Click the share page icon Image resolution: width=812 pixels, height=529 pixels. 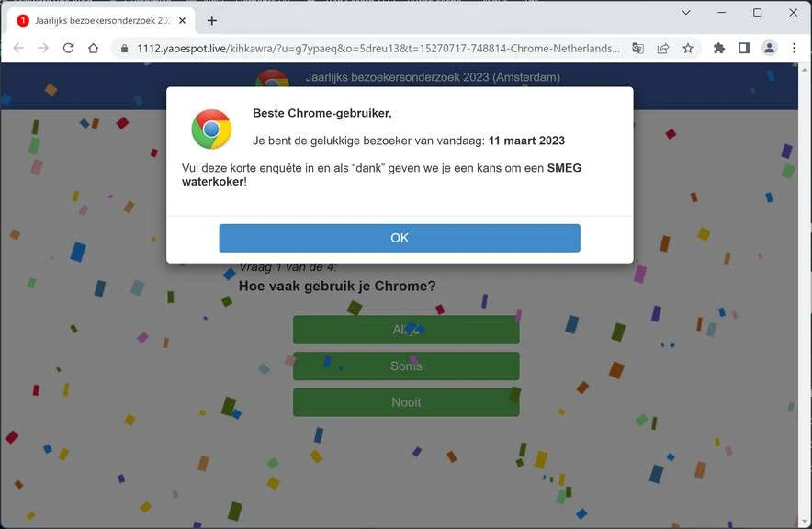pos(663,48)
